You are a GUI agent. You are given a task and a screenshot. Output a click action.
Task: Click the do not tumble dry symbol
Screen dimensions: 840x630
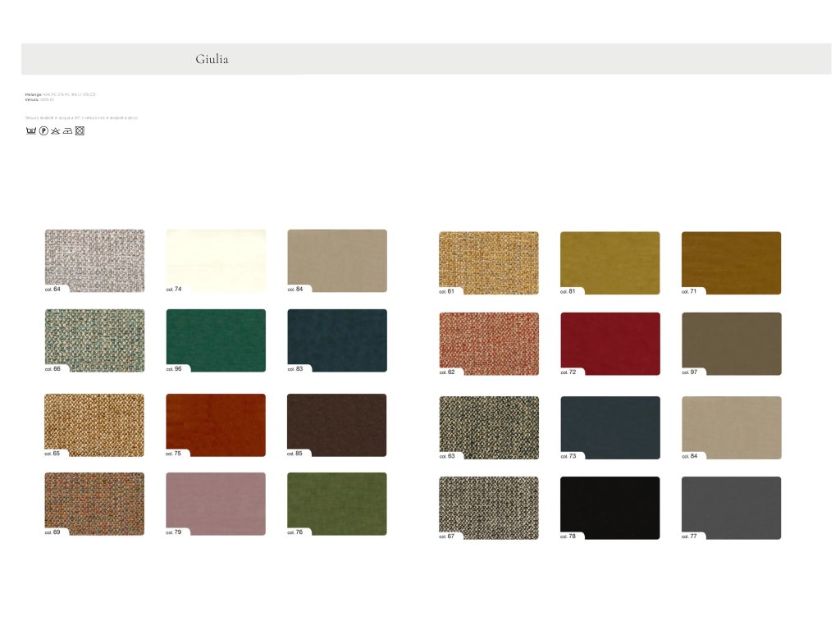click(x=80, y=130)
